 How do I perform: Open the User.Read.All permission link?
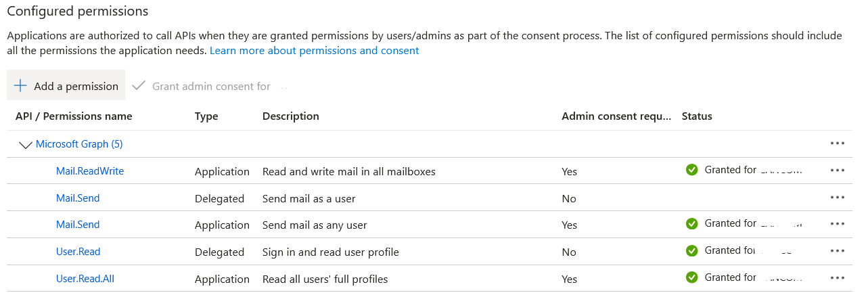click(85, 279)
